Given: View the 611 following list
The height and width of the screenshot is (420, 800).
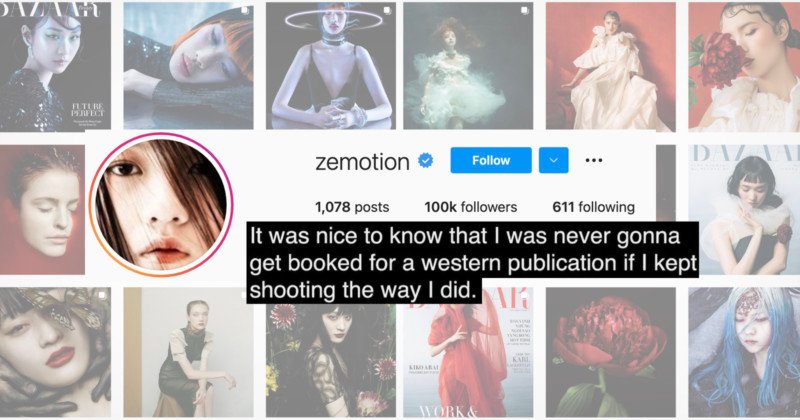Looking at the screenshot, I should click(x=593, y=207).
